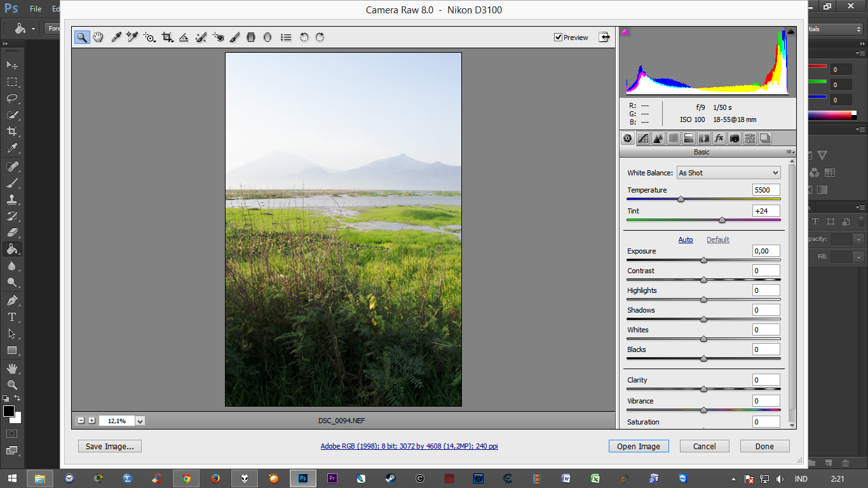868x488 pixels.
Task: Toggle full screen mode icon
Action: pos(604,37)
